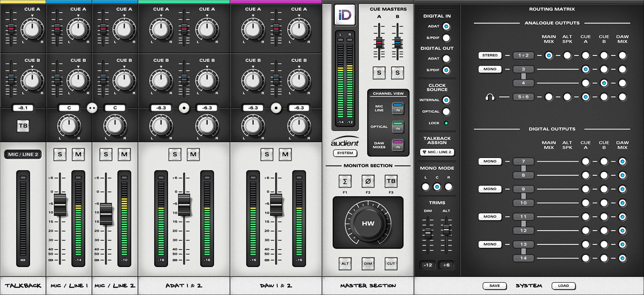The width and height of the screenshot is (644, 295).
Task: Solo Cue Master B
Action: pyautogui.click(x=397, y=72)
